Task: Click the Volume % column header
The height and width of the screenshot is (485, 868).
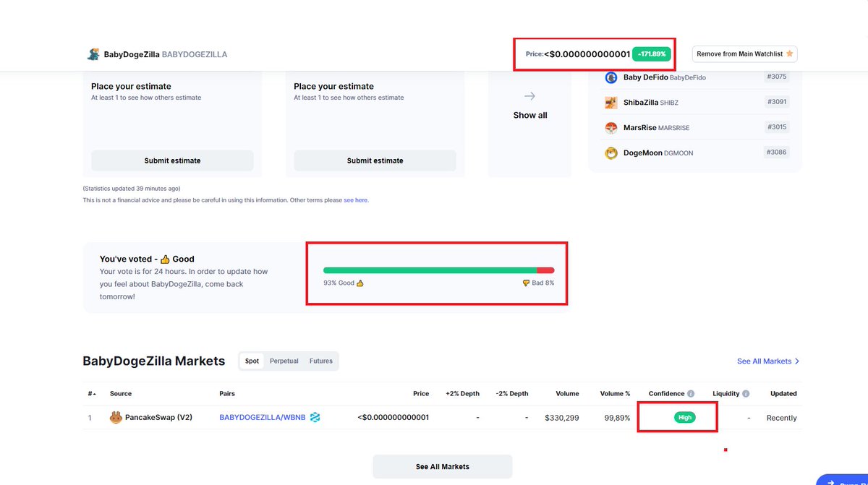Action: [x=615, y=394]
